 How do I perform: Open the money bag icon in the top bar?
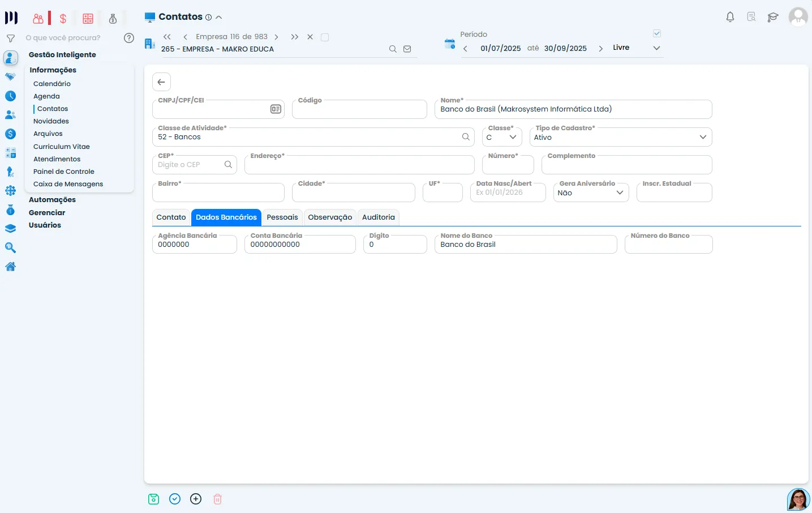coord(113,19)
